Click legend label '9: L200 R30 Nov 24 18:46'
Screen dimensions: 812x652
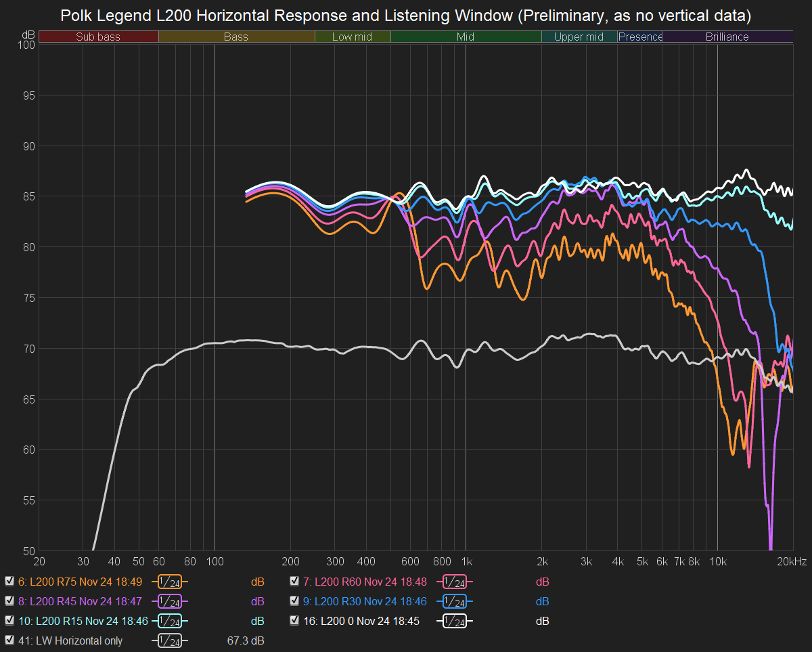click(x=365, y=601)
